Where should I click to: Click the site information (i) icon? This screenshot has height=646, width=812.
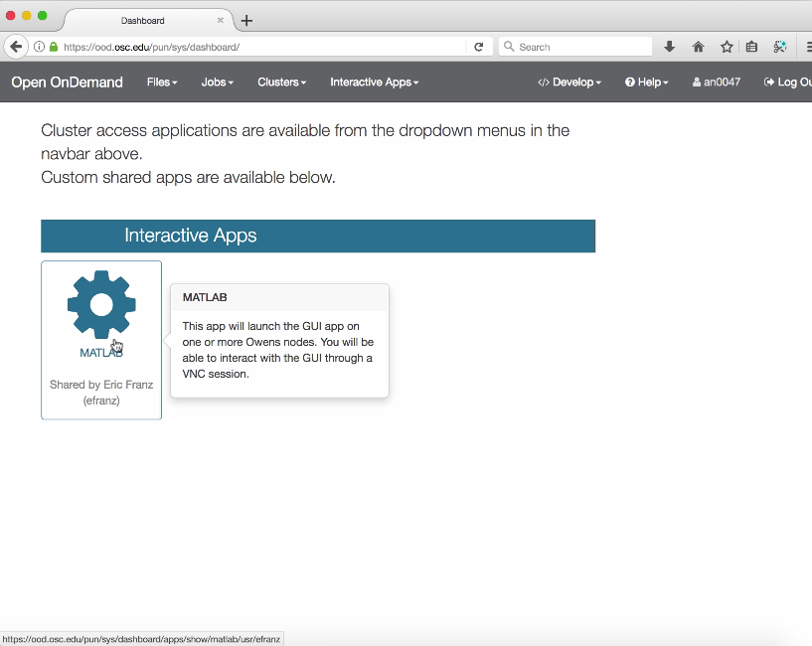[x=40, y=47]
